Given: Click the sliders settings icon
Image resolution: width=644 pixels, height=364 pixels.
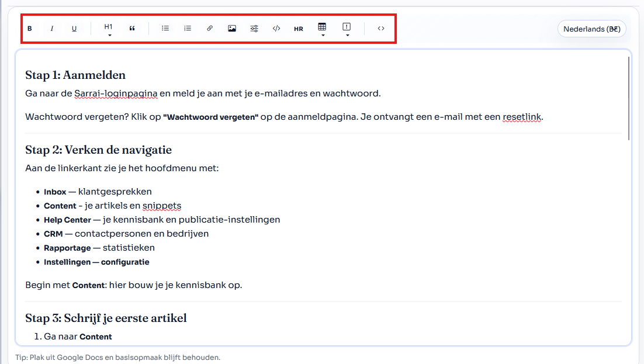Looking at the screenshot, I should (x=254, y=27).
